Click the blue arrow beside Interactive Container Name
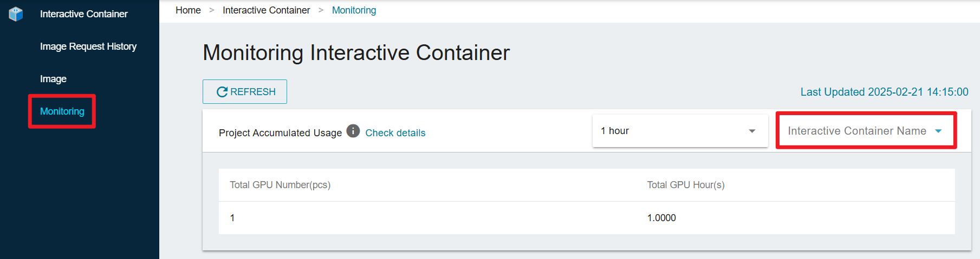 tap(938, 131)
